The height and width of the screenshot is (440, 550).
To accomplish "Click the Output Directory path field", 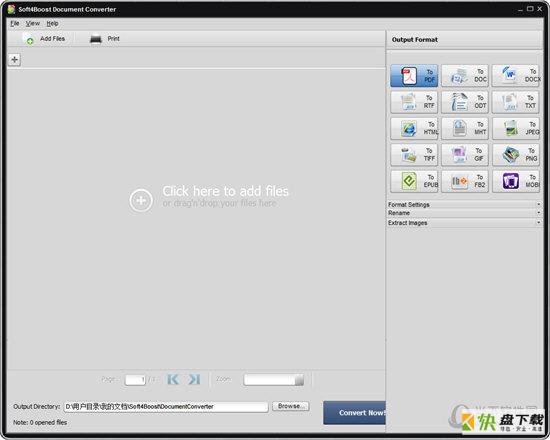I will tap(166, 407).
